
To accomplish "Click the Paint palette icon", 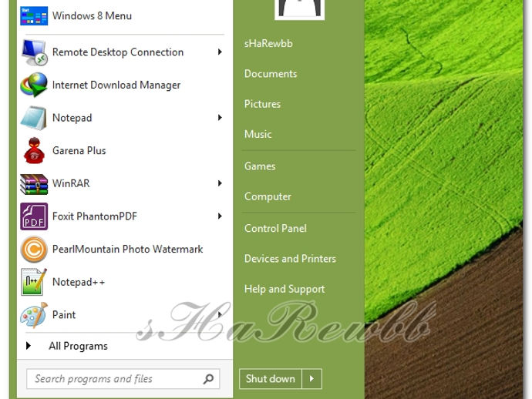I will 34,315.
